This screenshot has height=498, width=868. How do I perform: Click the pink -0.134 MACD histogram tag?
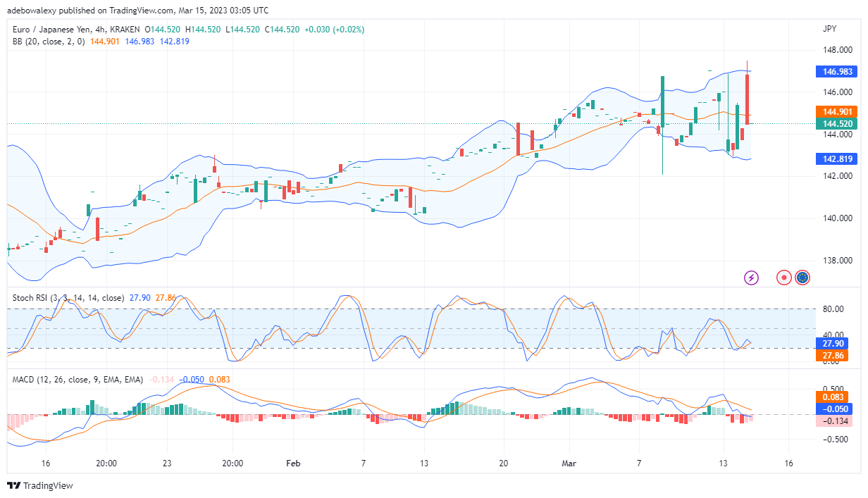[834, 421]
